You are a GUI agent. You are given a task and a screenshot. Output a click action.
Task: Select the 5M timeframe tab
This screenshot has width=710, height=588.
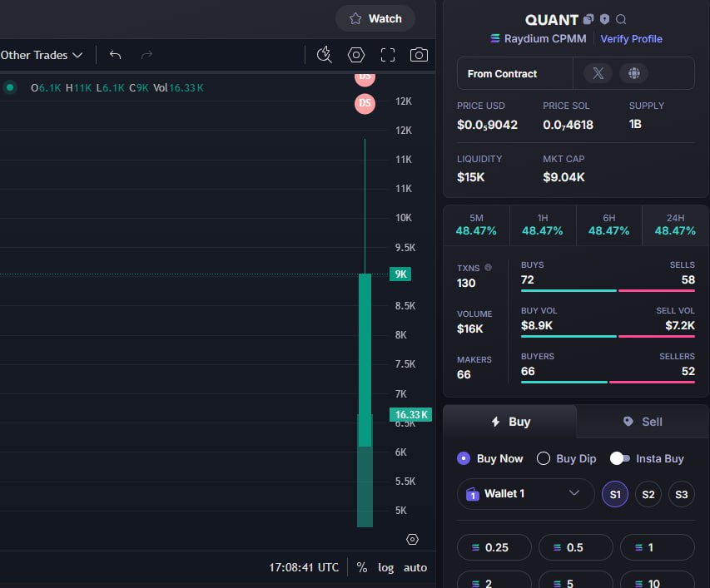click(476, 225)
